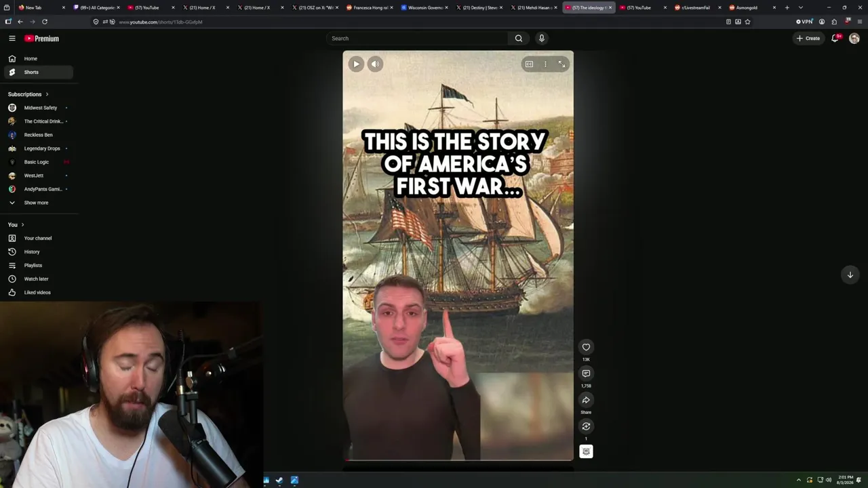Image resolution: width=868 pixels, height=488 pixels.
Task: Share this Short
Action: tap(586, 400)
